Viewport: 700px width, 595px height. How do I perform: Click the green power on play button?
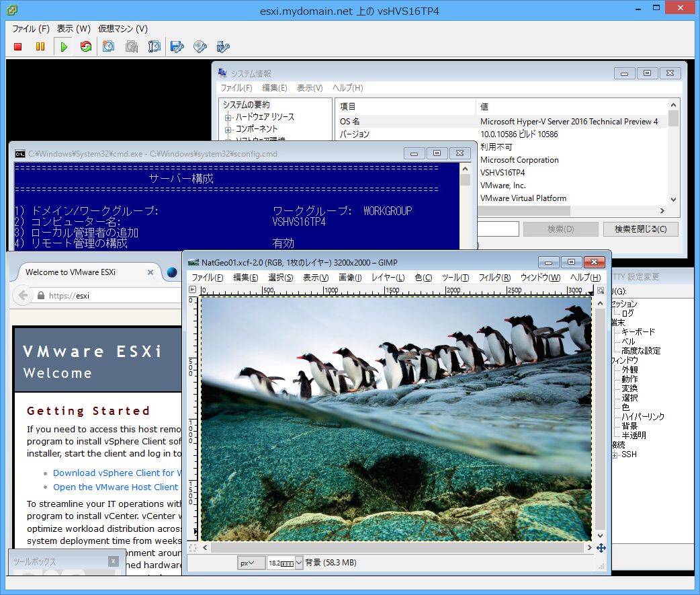64,46
